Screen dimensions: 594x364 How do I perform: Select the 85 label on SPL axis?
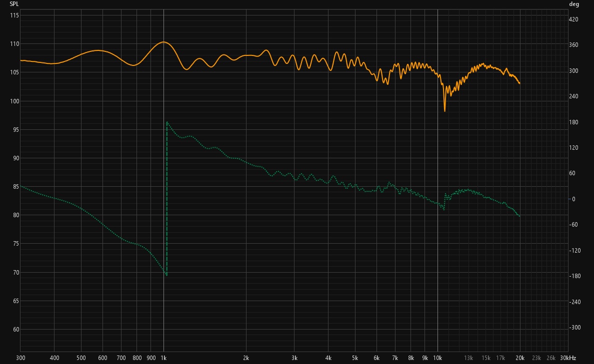(x=16, y=187)
